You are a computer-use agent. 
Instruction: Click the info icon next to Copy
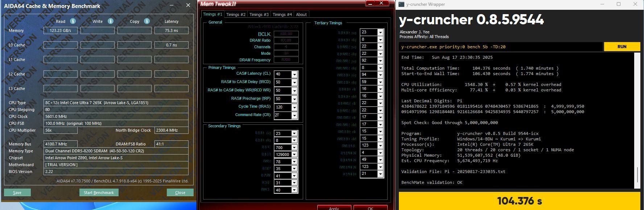click(147, 21)
